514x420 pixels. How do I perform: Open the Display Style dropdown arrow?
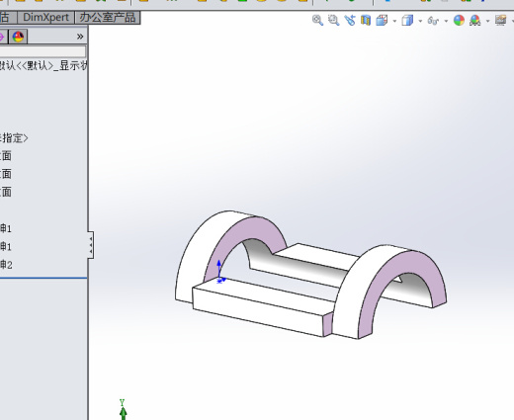pos(420,21)
